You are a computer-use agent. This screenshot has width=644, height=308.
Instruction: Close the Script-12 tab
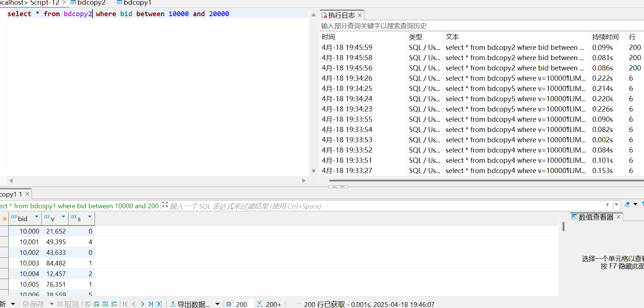(65, 2)
